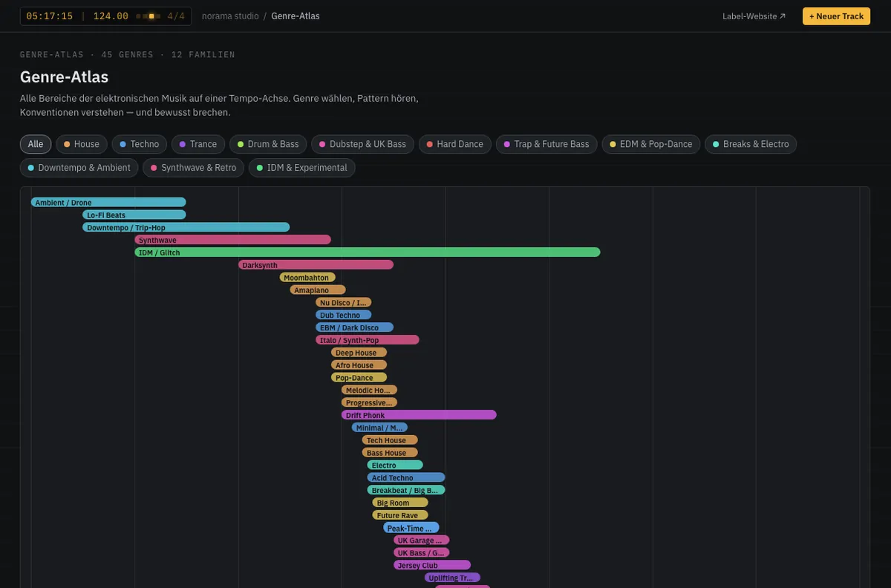
Task: Select the Bass House genre bar
Action: click(391, 453)
